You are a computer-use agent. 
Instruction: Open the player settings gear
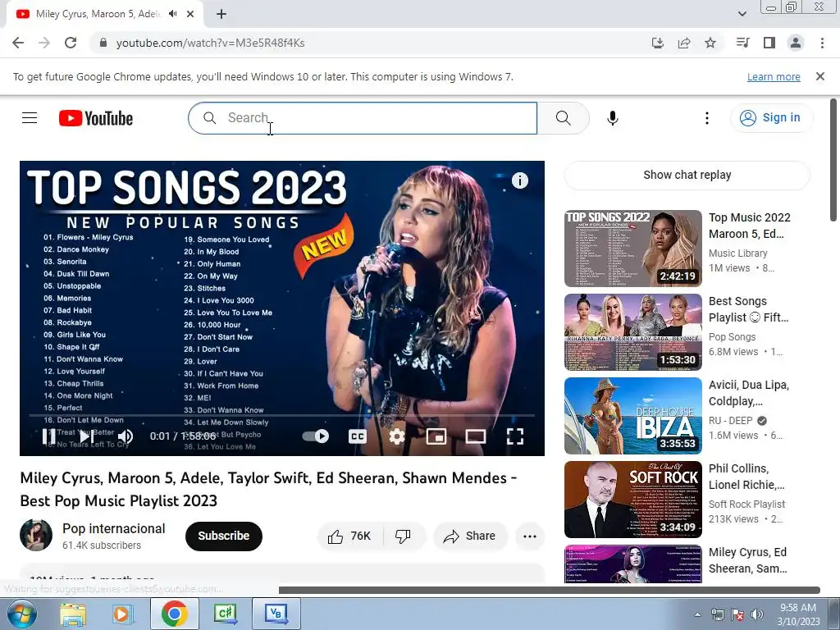point(397,436)
